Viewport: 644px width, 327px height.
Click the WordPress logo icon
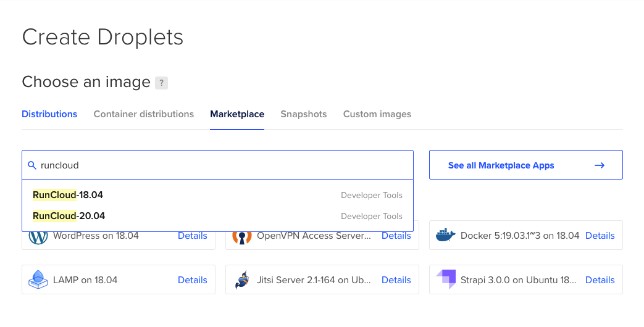click(38, 238)
